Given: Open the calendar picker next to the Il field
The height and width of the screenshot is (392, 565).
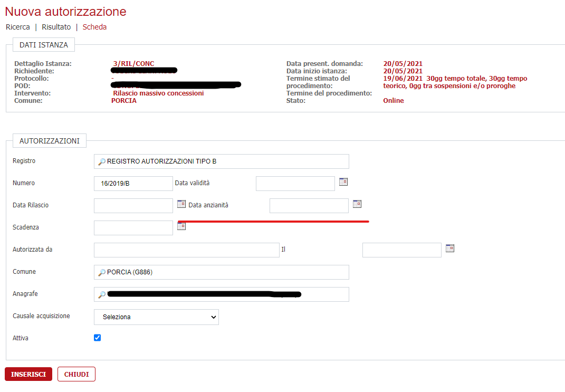Looking at the screenshot, I should tap(449, 247).
